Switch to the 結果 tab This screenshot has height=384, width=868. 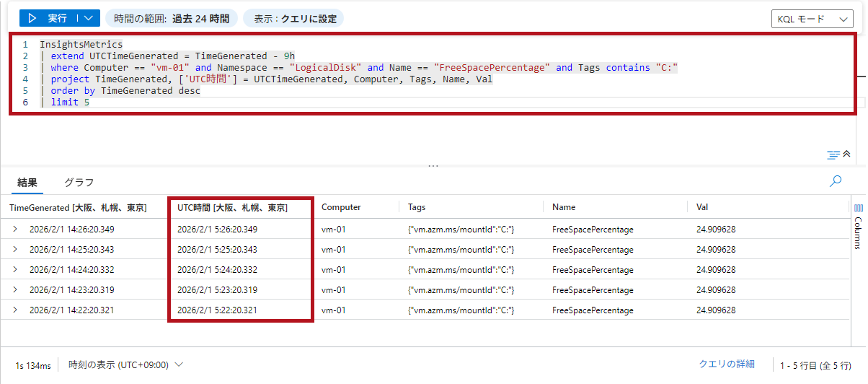pyautogui.click(x=27, y=183)
